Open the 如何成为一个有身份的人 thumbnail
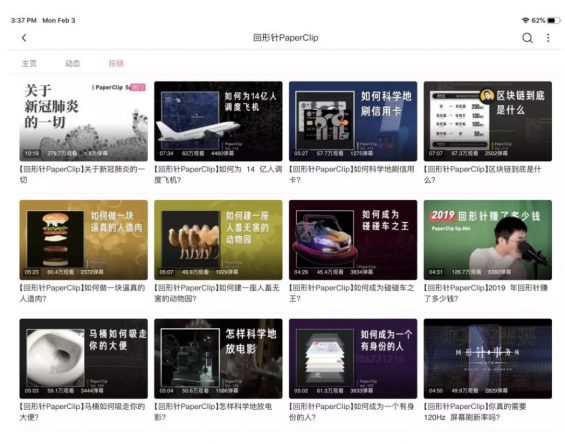The height and width of the screenshot is (444, 565). click(353, 359)
